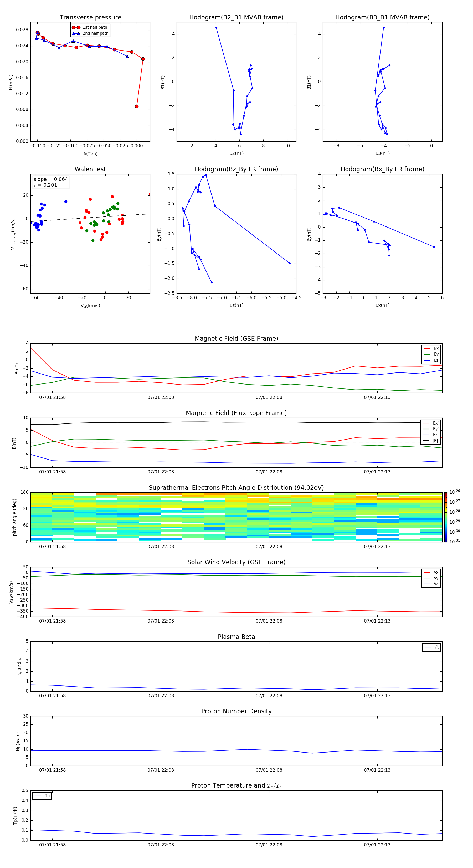This screenshot has height=868, width=473.
Task: Click the 'B3(nT)' x-axis label
Action: [382, 153]
